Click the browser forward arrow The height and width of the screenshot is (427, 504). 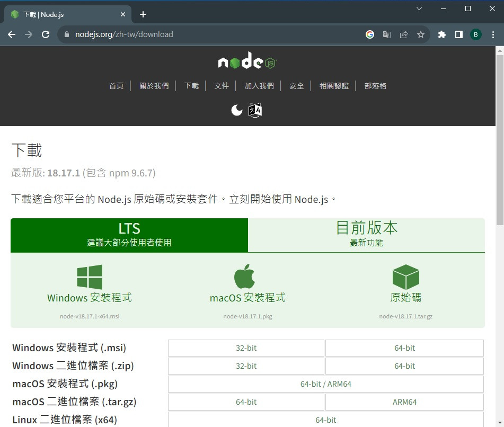29,34
